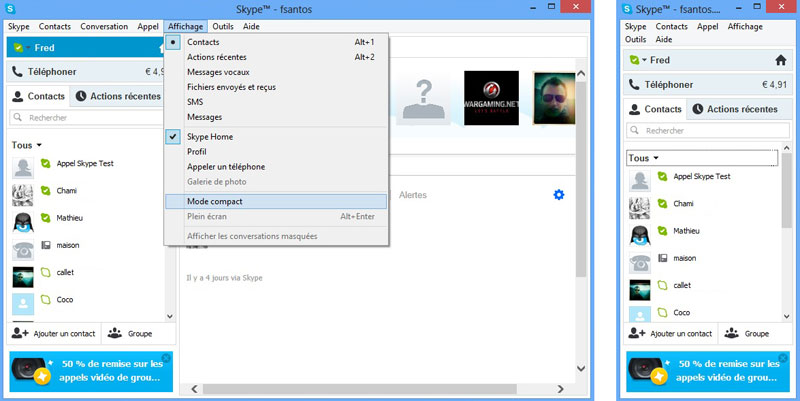Image resolution: width=800 pixels, height=401 pixels.
Task: Click the blue settings gear next to Alertes
Action: point(559,194)
